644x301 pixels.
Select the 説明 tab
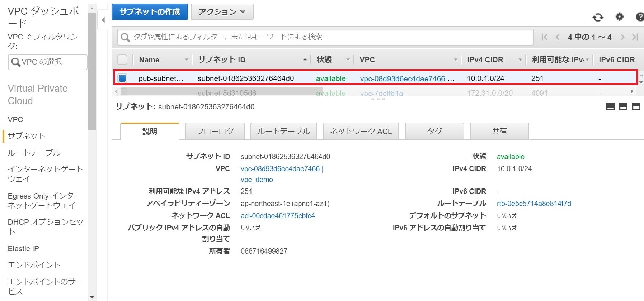coord(150,132)
